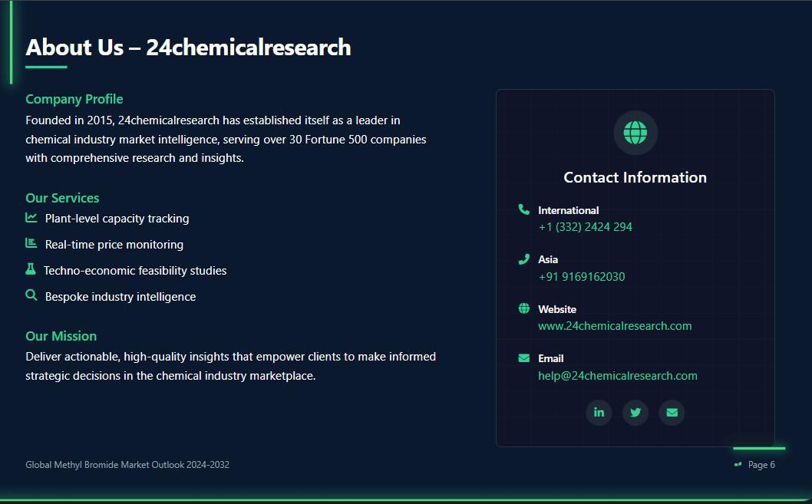Click the LinkedIn social icon
Image resolution: width=812 pixels, height=504 pixels.
point(599,413)
